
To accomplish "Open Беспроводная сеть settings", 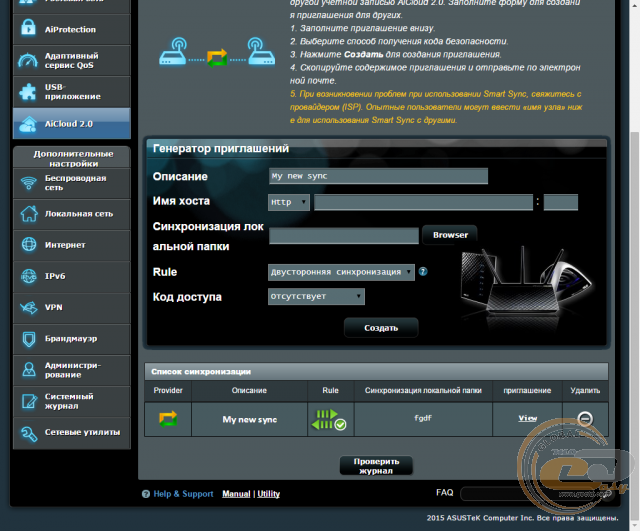I will [x=72, y=183].
